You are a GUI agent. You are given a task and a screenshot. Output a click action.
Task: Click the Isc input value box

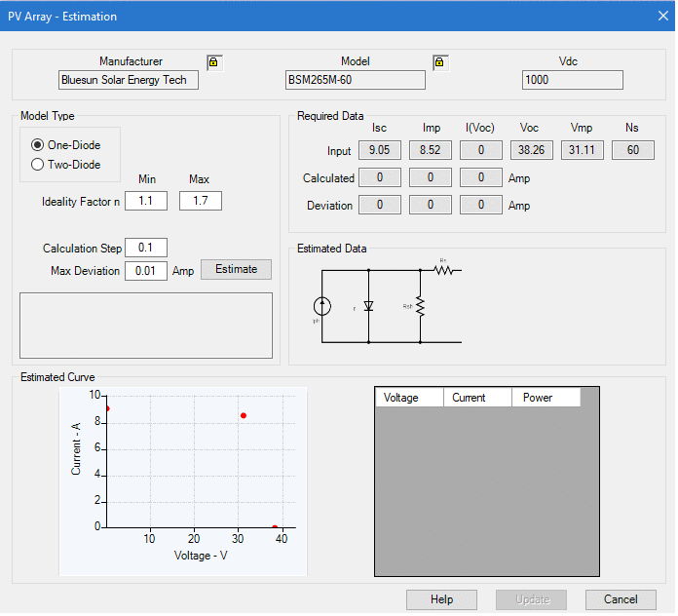pyautogui.click(x=379, y=150)
